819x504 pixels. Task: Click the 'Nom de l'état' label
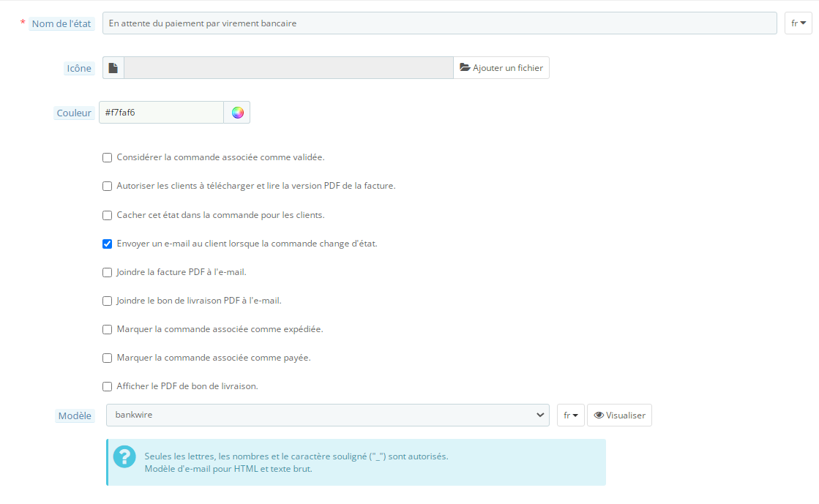61,23
